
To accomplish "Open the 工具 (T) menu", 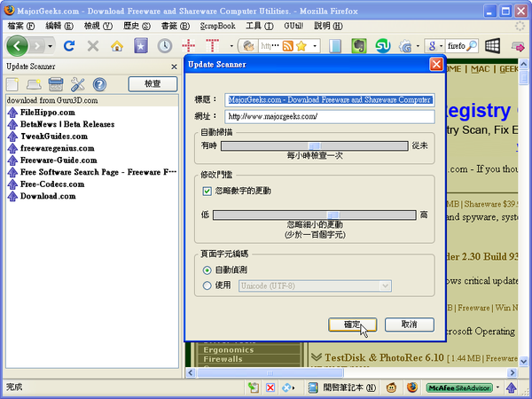I will coord(260,26).
